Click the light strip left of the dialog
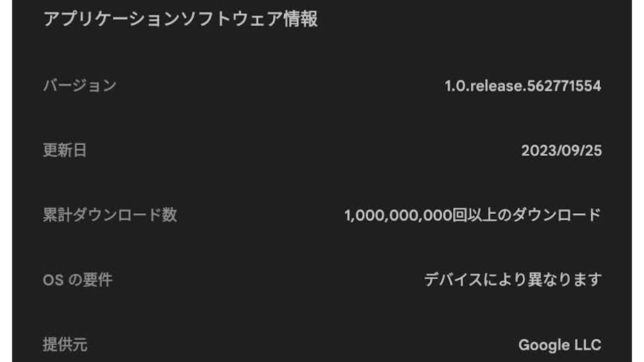The width and height of the screenshot is (644, 362). click(6, 181)
